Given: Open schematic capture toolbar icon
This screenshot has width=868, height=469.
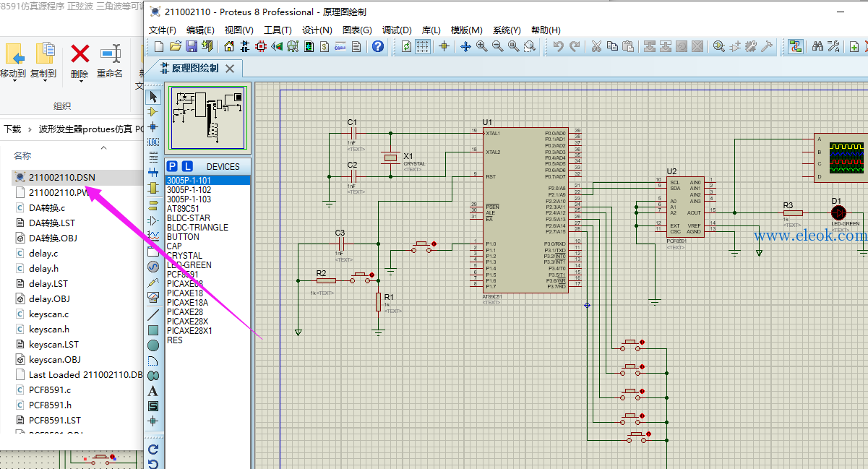Looking at the screenshot, I should point(244,47).
